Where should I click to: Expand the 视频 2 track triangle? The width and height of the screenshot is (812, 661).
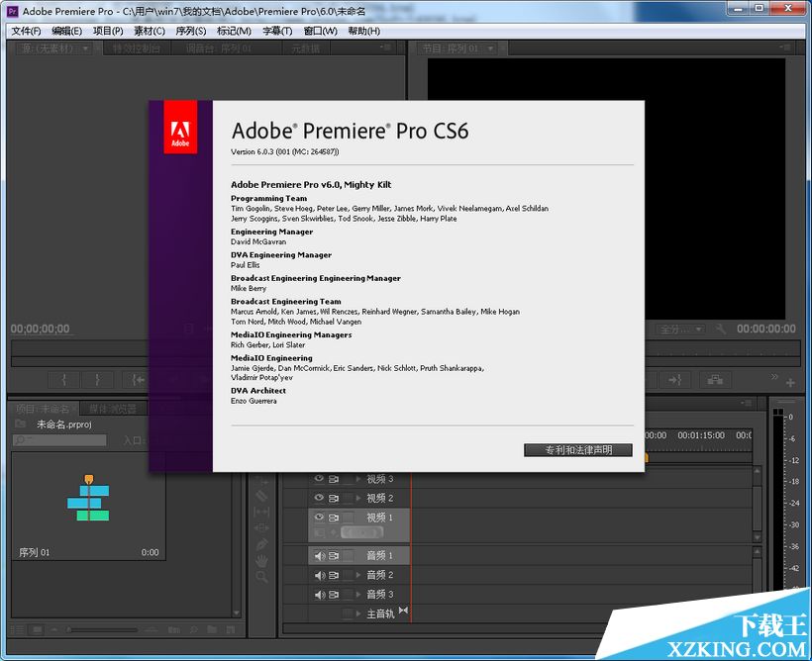pos(357,498)
